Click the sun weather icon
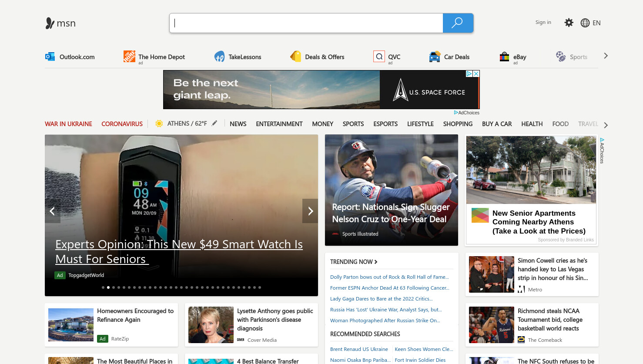Image resolution: width=643 pixels, height=364 pixels. pyautogui.click(x=159, y=124)
